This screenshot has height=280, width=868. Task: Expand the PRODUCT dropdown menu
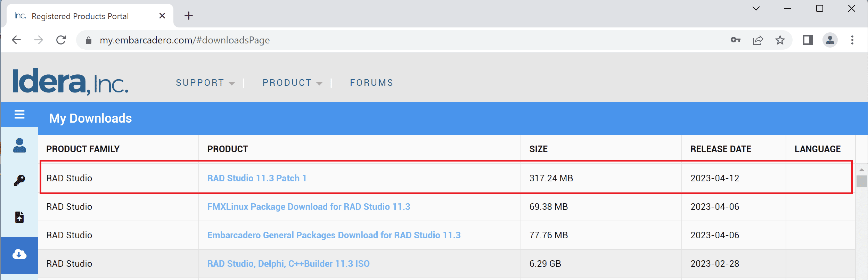pyautogui.click(x=292, y=83)
